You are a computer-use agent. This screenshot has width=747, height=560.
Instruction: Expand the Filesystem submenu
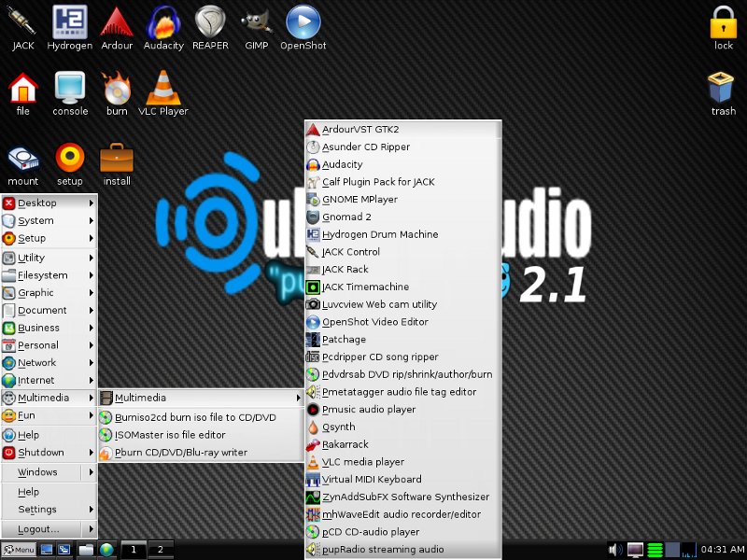pos(49,275)
